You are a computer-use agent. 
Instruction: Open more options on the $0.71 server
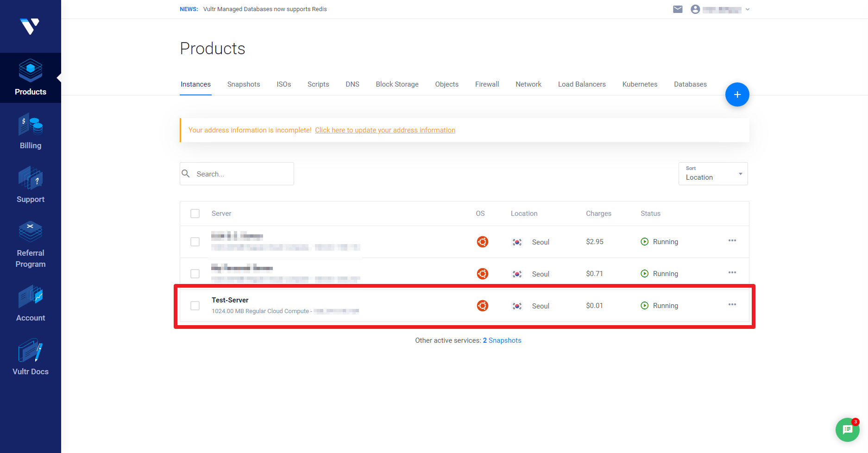(732, 272)
